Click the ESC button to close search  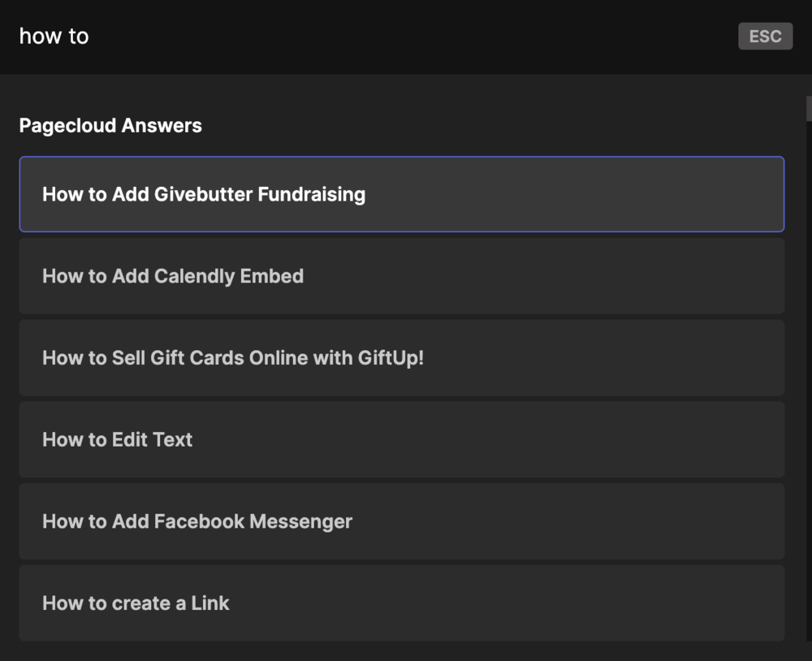765,37
